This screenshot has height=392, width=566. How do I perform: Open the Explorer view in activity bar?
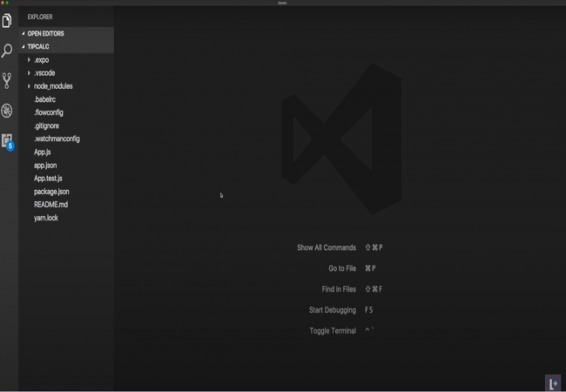pos(7,21)
